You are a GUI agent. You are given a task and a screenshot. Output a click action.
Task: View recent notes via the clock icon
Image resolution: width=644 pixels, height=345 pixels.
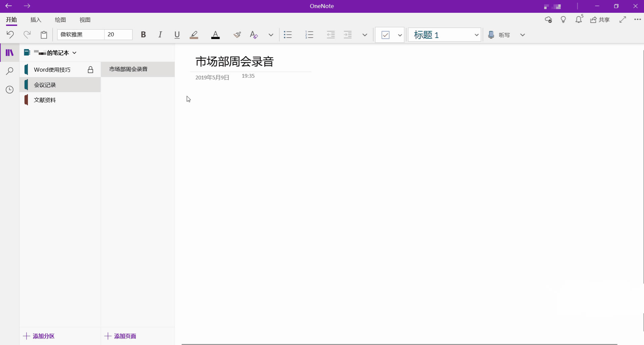(x=9, y=90)
